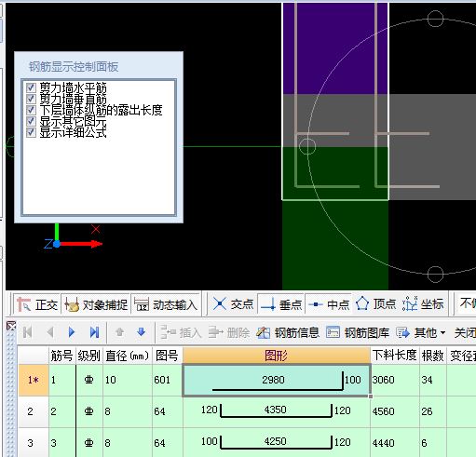Click shape cell showing 4250
476x457 pixels.
tap(277, 443)
